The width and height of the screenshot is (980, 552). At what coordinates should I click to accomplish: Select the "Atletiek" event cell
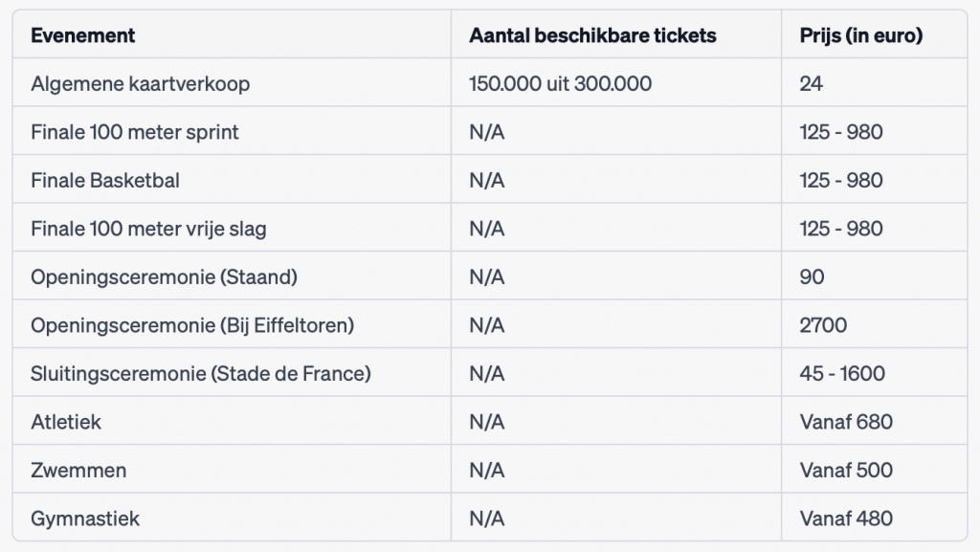click(66, 422)
